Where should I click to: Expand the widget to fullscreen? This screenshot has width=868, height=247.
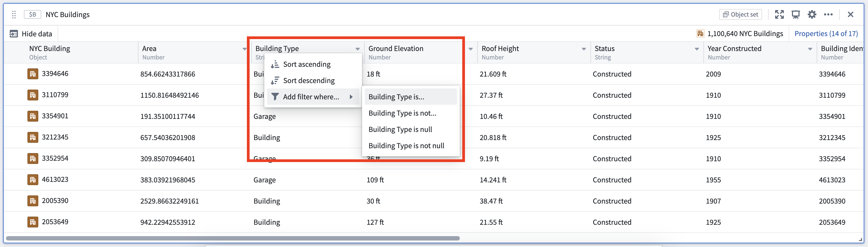(779, 14)
